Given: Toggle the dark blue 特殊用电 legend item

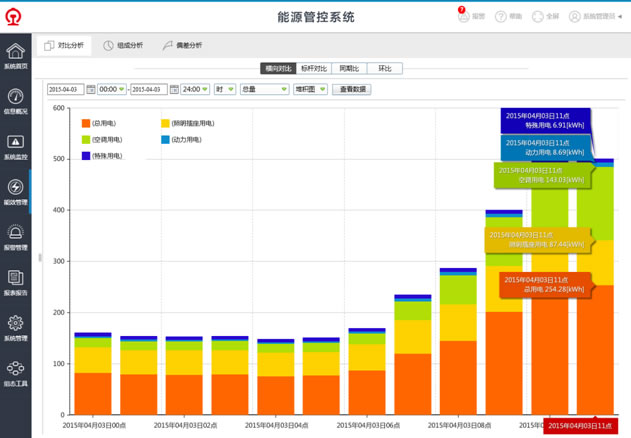Looking at the screenshot, I should 102,156.
